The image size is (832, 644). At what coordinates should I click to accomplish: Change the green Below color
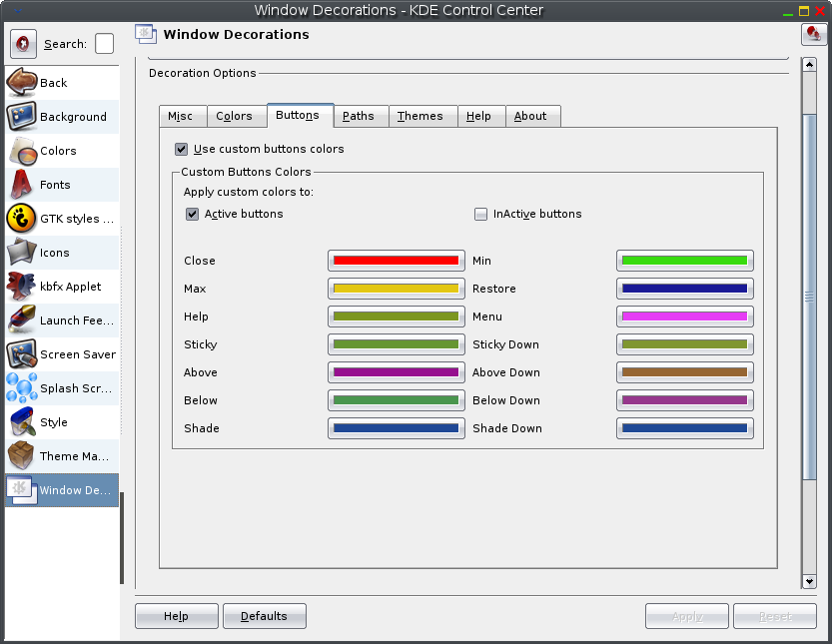click(x=397, y=400)
